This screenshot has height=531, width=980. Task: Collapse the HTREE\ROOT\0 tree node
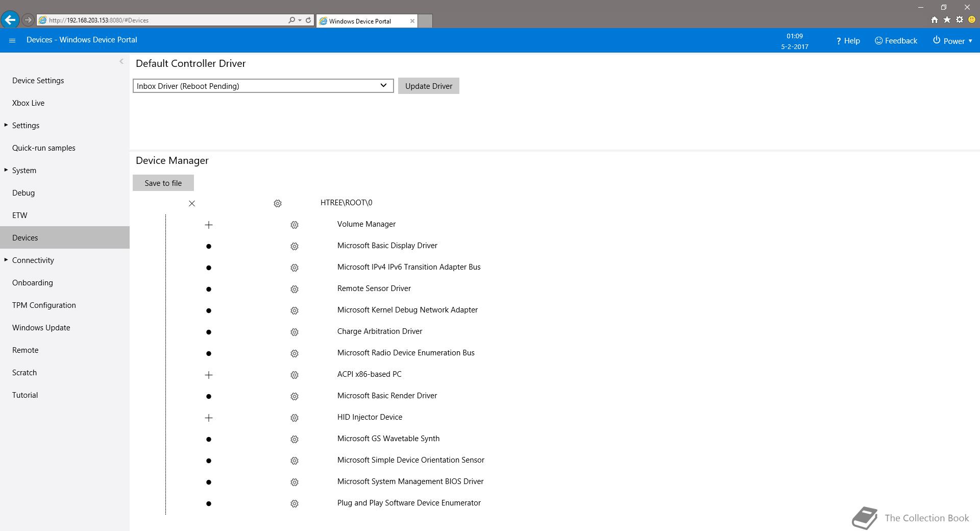pyautogui.click(x=192, y=203)
